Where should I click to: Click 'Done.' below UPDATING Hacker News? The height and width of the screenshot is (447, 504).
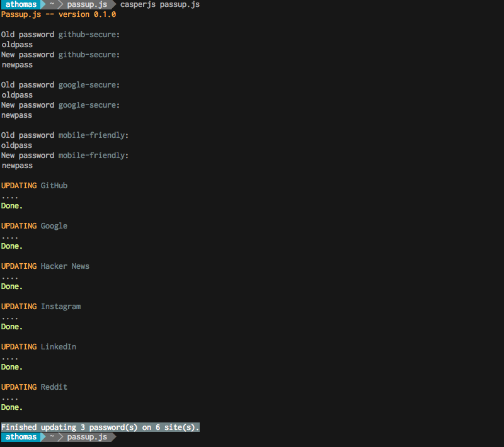12,286
